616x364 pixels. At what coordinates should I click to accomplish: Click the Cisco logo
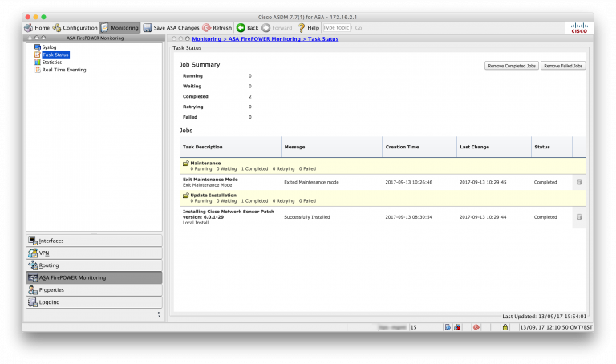coord(579,28)
